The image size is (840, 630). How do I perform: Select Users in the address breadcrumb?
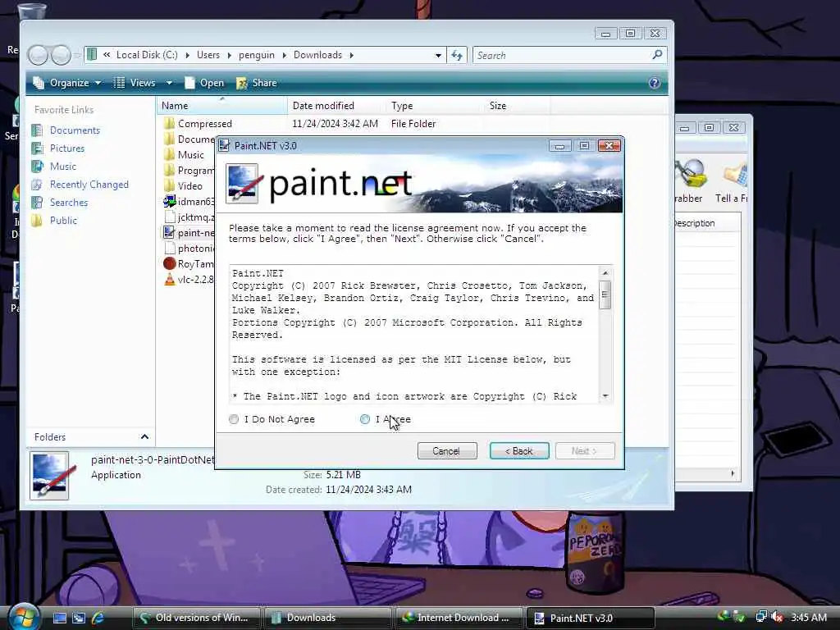coord(208,55)
